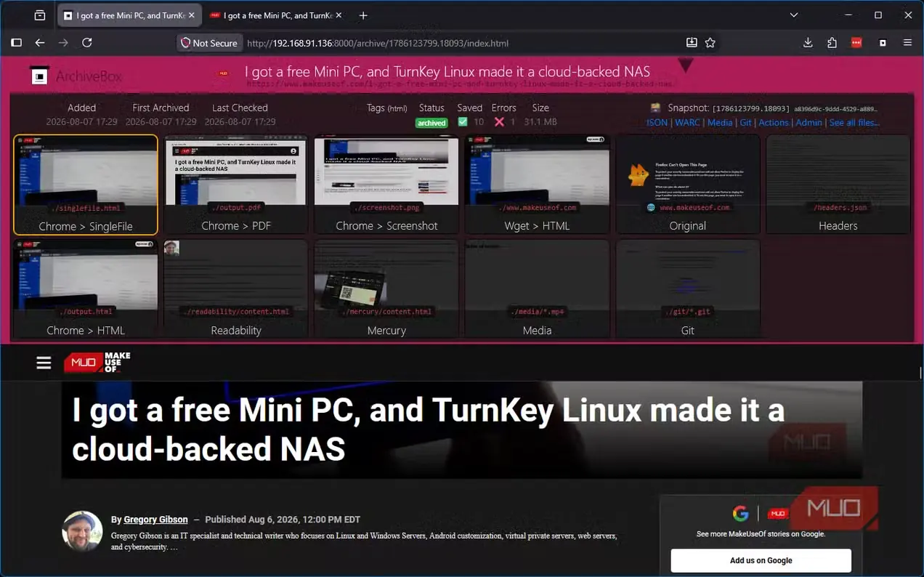Click the www.makeuseof.com label on Original

(694, 208)
